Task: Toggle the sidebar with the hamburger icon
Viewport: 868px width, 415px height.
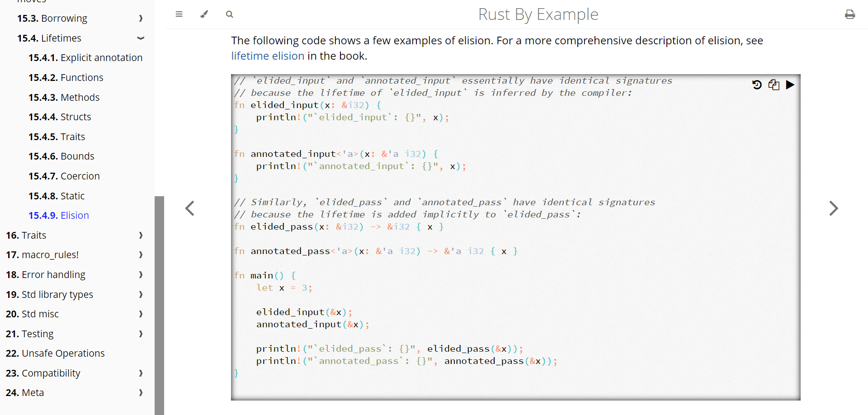Action: pyautogui.click(x=179, y=14)
